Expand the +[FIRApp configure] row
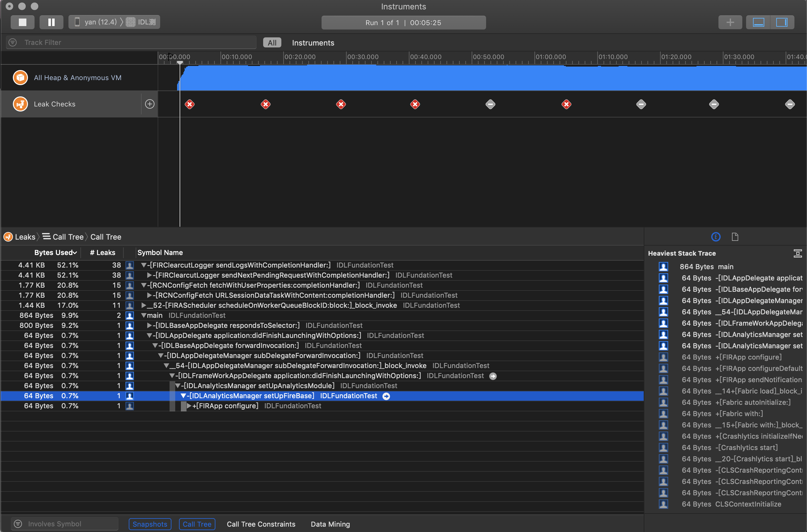This screenshot has width=807, height=532. pyautogui.click(x=189, y=406)
